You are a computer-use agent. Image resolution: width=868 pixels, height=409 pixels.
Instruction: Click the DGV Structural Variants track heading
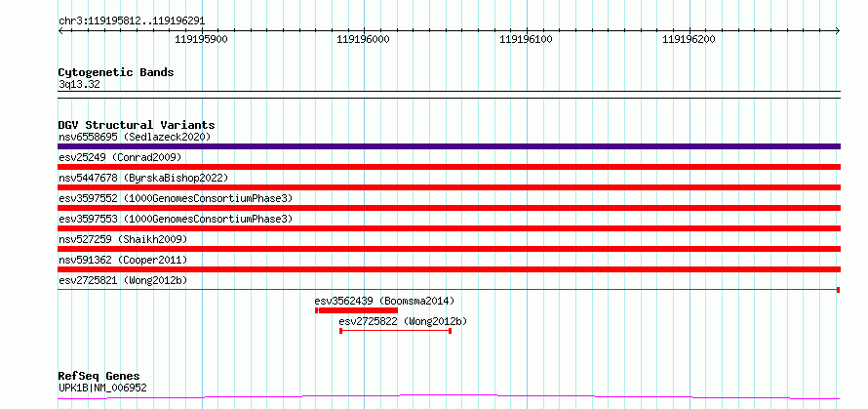tap(137, 125)
